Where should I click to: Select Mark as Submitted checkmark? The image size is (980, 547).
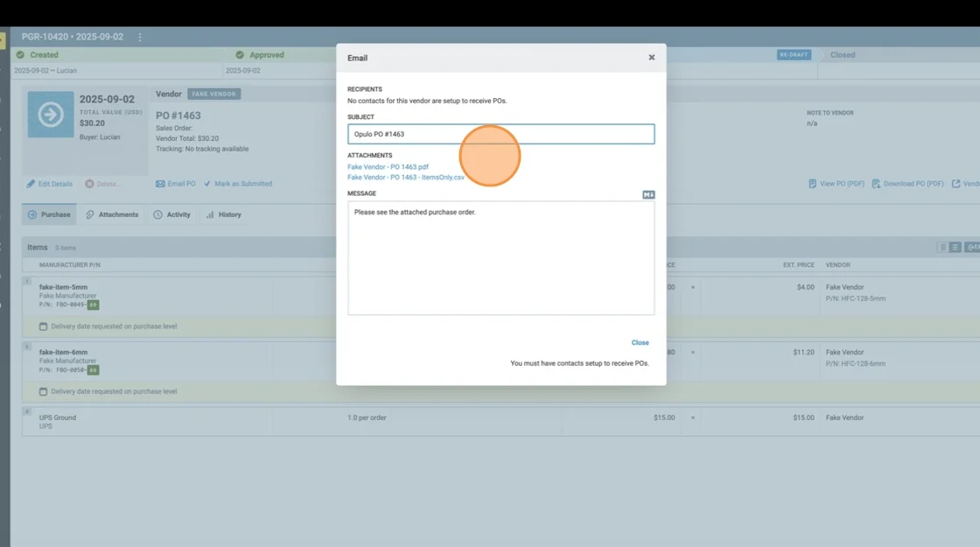(x=208, y=184)
